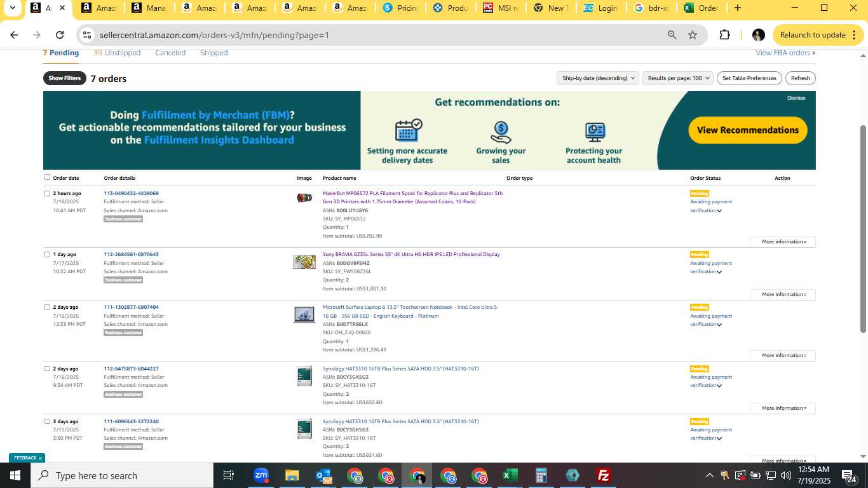Click the page zoom magnifier icon in address bar

coord(672,35)
